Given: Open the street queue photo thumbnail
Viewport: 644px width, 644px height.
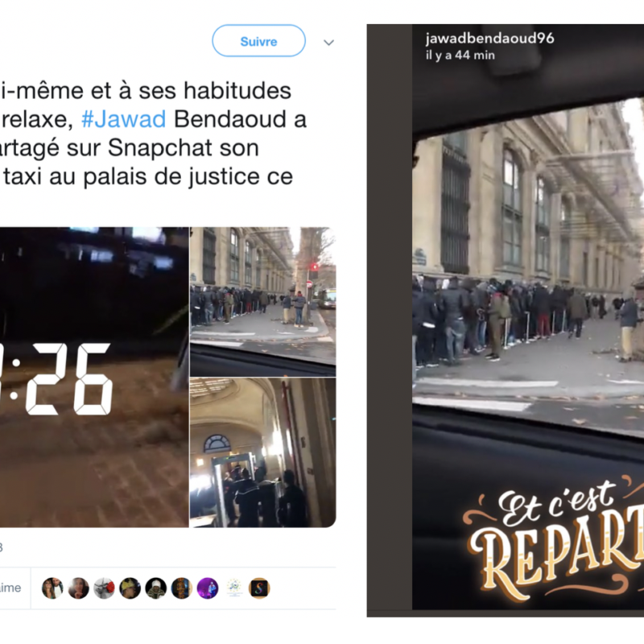Looking at the screenshot, I should 263,301.
